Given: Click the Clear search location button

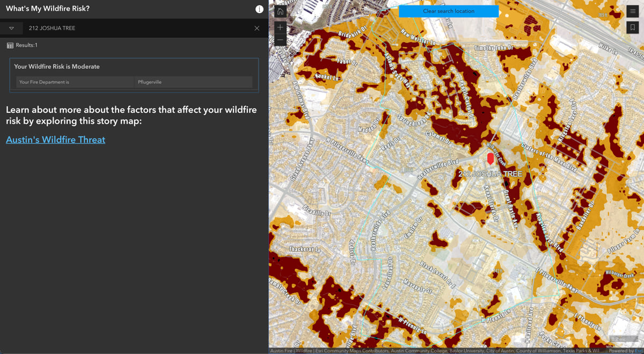Looking at the screenshot, I should [x=449, y=11].
